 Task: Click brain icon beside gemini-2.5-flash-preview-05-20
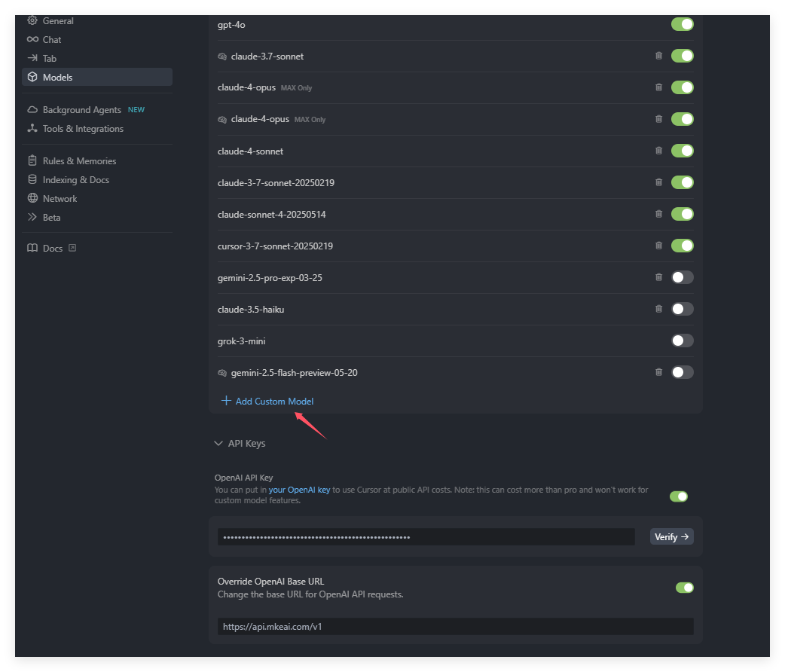click(222, 373)
